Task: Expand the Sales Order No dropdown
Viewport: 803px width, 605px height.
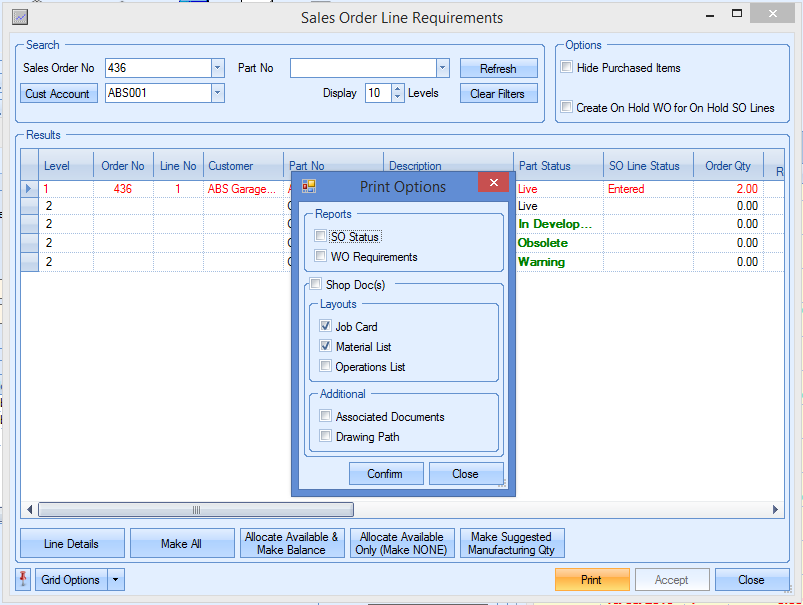Action: pos(217,68)
